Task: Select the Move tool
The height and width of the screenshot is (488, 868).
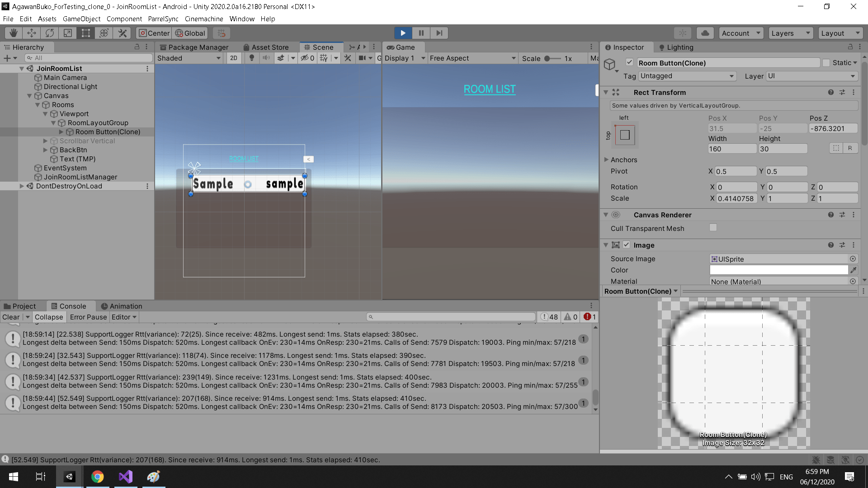Action: [31, 33]
